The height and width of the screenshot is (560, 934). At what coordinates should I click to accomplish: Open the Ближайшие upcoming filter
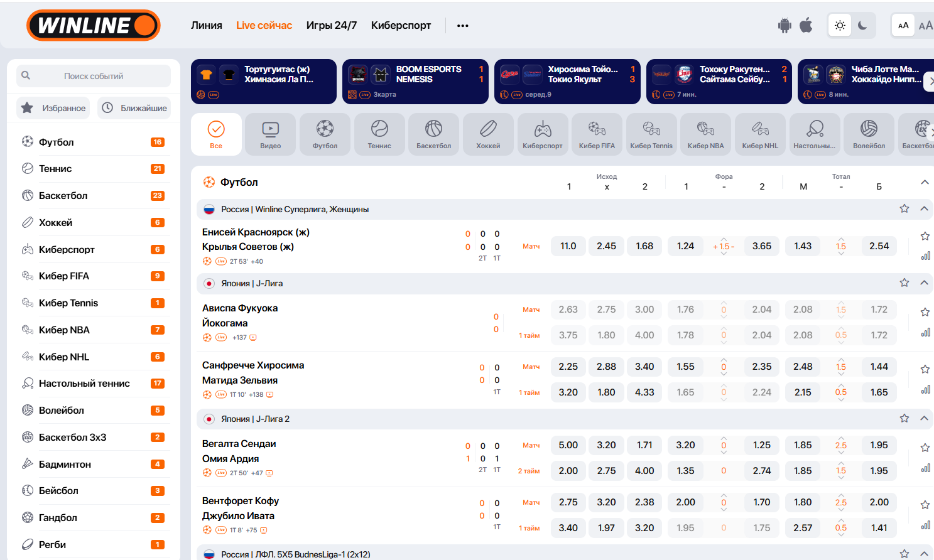tap(134, 108)
